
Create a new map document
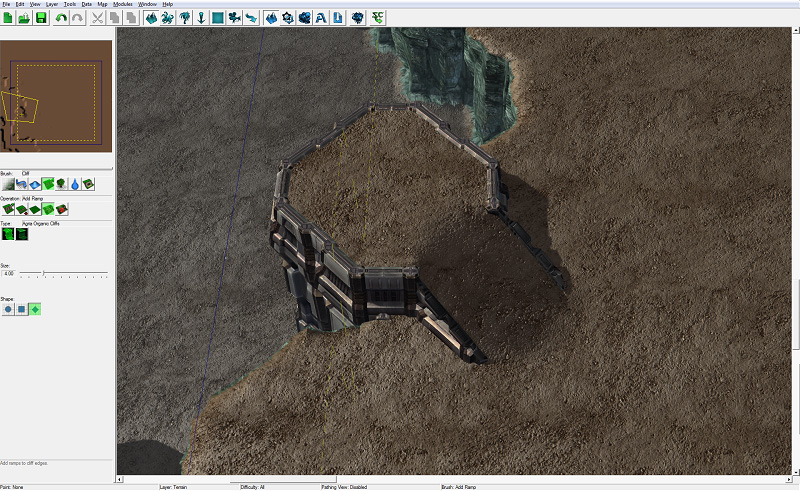[8, 18]
